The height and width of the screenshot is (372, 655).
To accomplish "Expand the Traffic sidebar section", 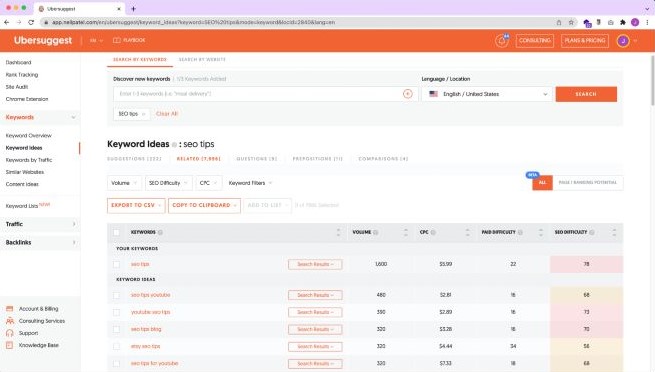I will click(40, 224).
